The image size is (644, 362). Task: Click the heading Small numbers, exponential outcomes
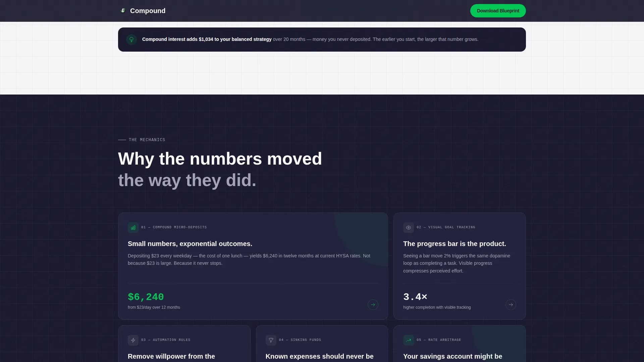(190, 244)
